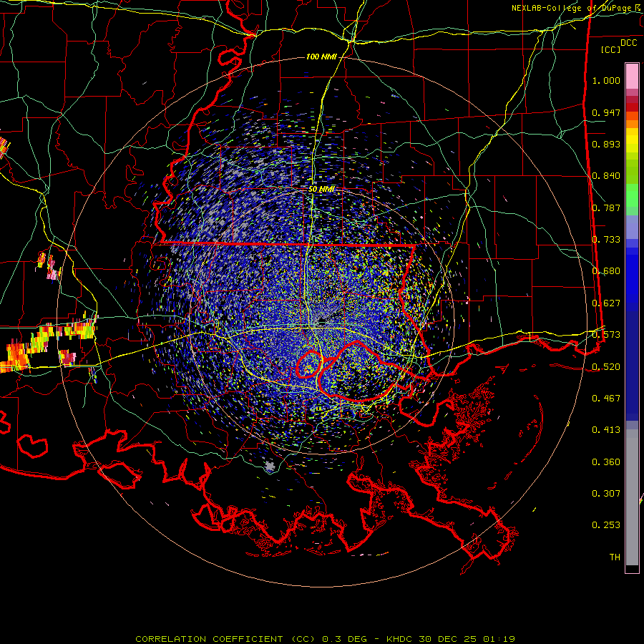Click the 01:19 timestamp
This screenshot has height=644, width=644.
[499, 639]
